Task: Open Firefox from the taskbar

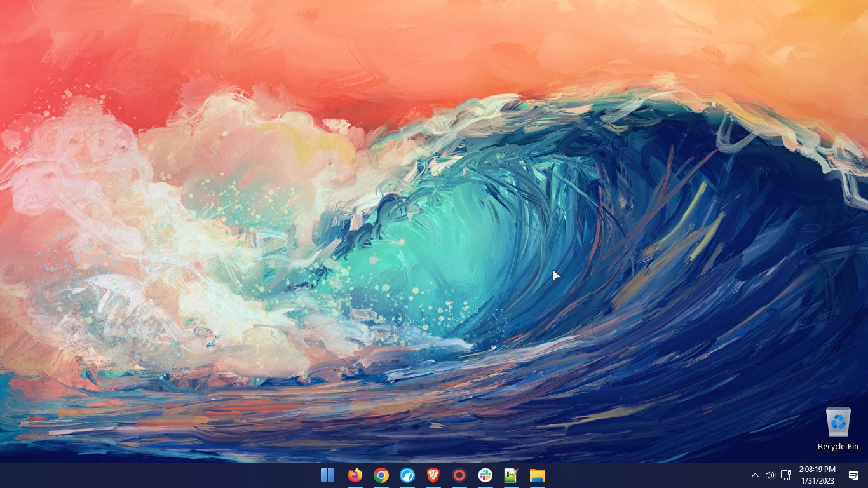Action: 355,475
